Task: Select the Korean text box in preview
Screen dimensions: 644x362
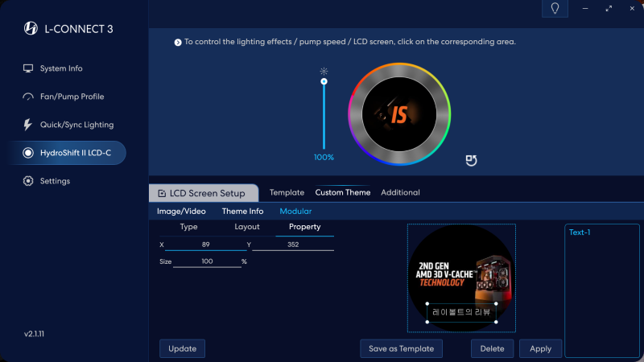Action: (x=461, y=312)
